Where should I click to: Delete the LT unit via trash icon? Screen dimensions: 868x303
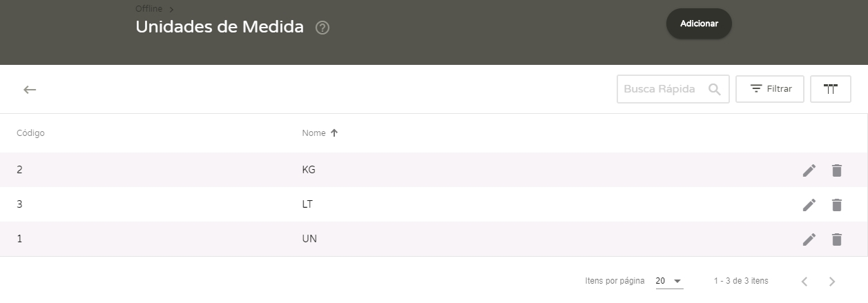coord(837,205)
